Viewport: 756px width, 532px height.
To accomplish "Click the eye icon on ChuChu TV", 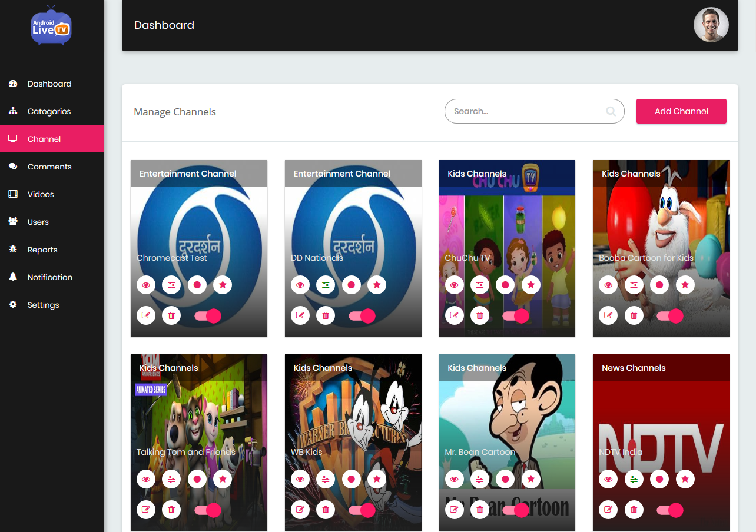I will pos(454,285).
